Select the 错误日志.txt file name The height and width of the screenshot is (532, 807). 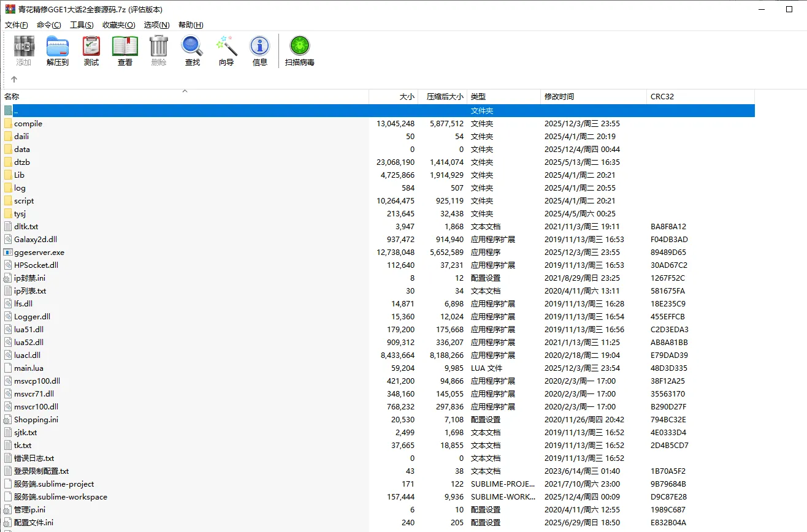tap(34, 458)
